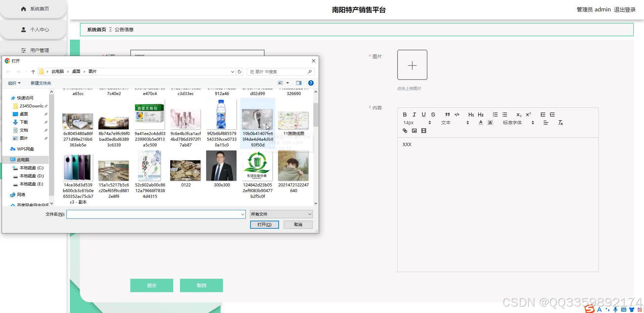Insert a code block
The height and width of the screenshot is (313, 644).
[457, 115]
